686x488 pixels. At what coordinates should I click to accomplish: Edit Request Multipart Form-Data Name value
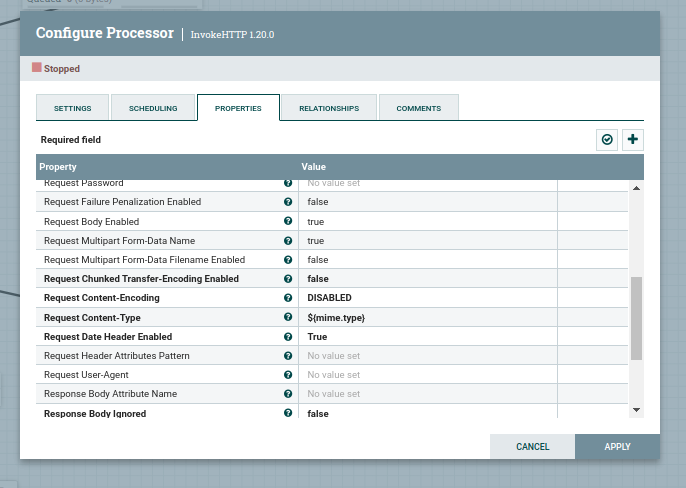click(x=428, y=241)
